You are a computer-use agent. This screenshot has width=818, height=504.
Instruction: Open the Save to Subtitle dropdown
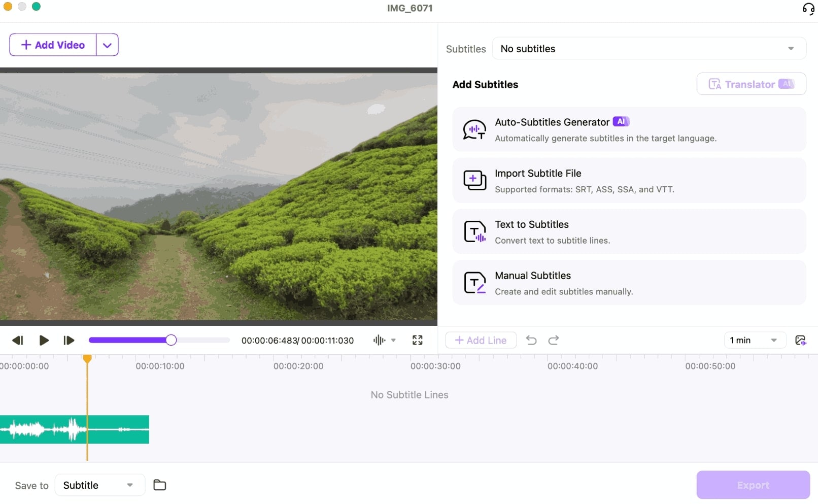pos(99,485)
